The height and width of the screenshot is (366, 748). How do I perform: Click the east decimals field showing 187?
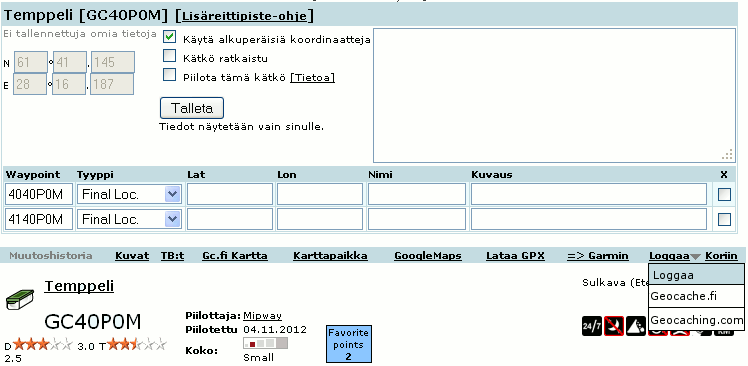click(x=112, y=84)
